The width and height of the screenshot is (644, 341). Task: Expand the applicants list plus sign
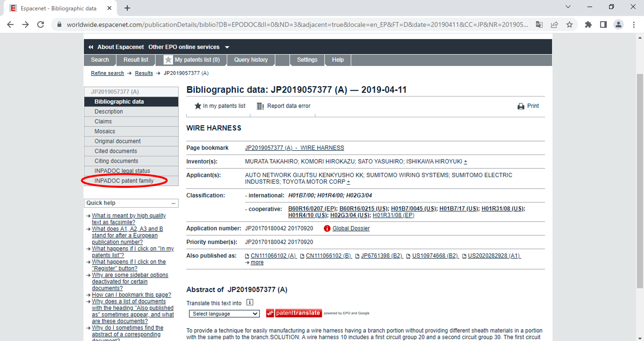[x=348, y=182]
